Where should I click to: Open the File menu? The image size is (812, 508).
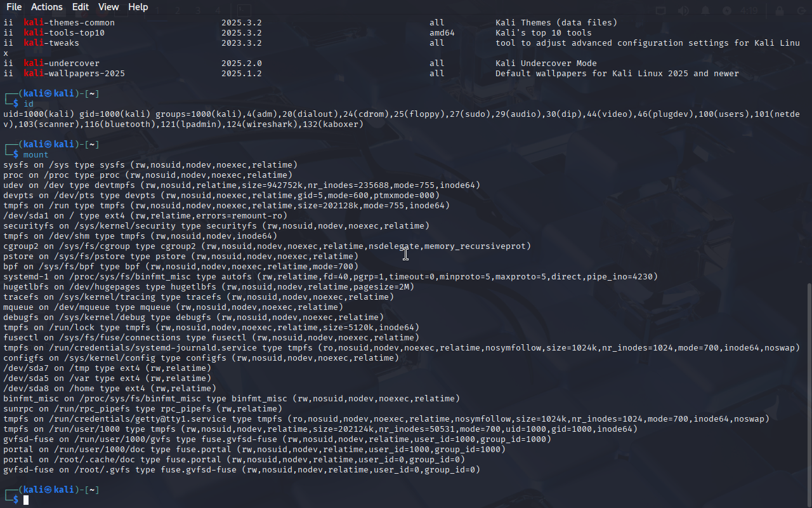(x=13, y=7)
